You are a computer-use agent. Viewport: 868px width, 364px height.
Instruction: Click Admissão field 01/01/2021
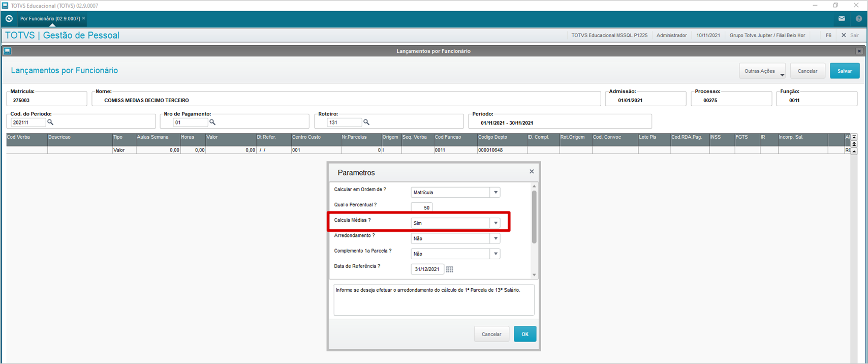coord(645,99)
